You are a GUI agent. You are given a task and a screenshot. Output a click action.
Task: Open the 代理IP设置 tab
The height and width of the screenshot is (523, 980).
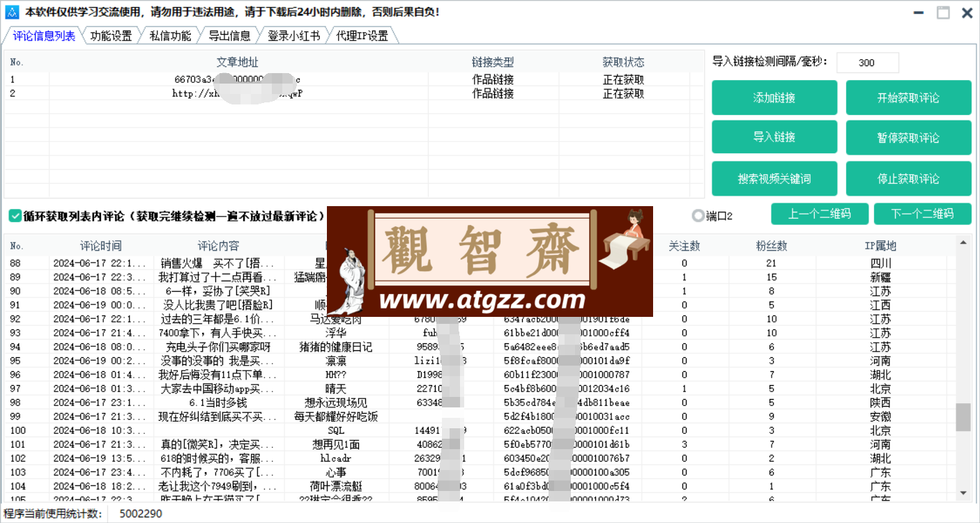pos(362,36)
